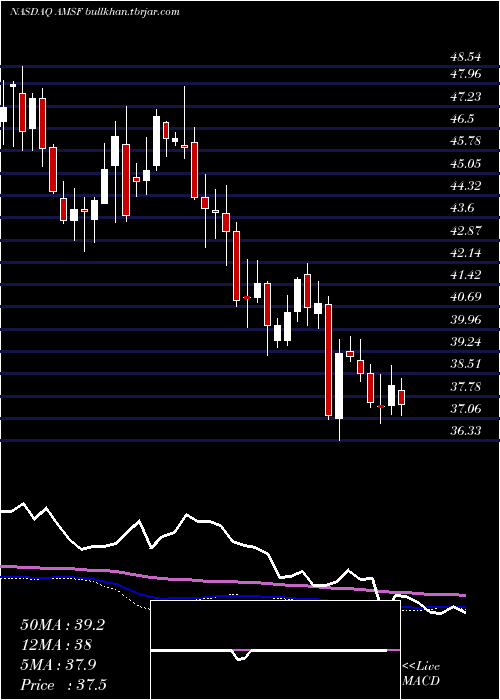Click the 41.42 price label
This screenshot has height=700, width=500.
(466, 275)
